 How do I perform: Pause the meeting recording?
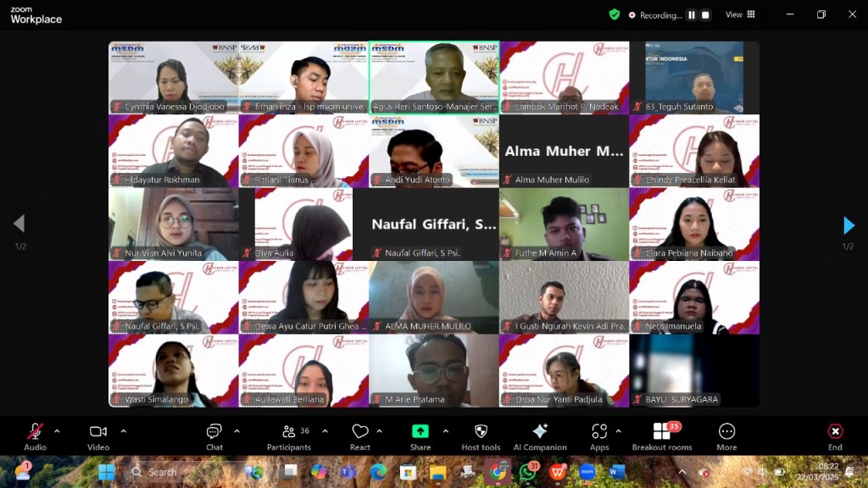click(x=691, y=14)
